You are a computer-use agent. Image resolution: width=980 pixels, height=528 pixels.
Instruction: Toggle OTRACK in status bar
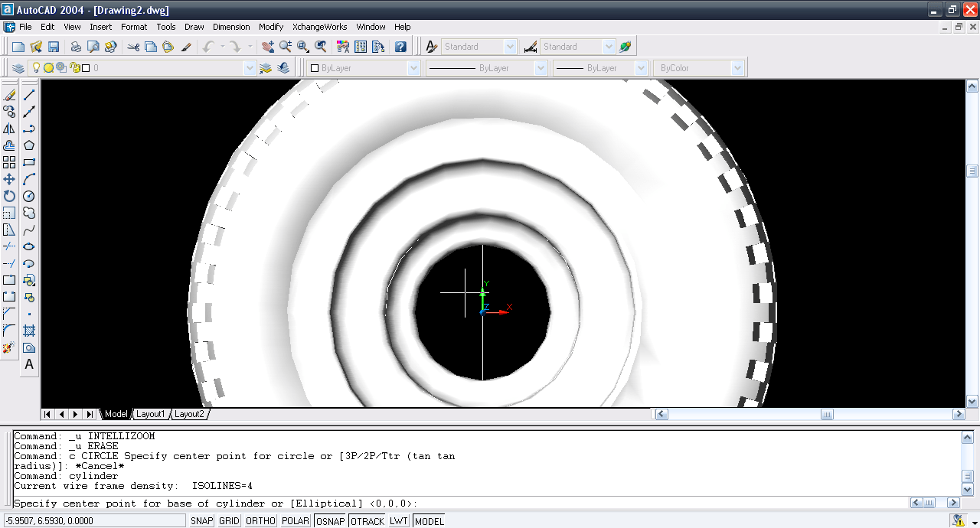367,520
